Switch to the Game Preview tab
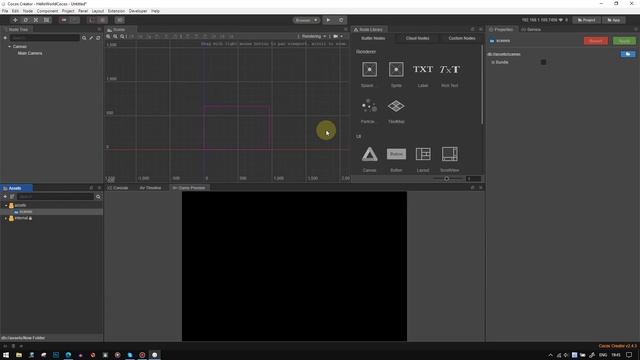The width and height of the screenshot is (640, 360). click(189, 188)
